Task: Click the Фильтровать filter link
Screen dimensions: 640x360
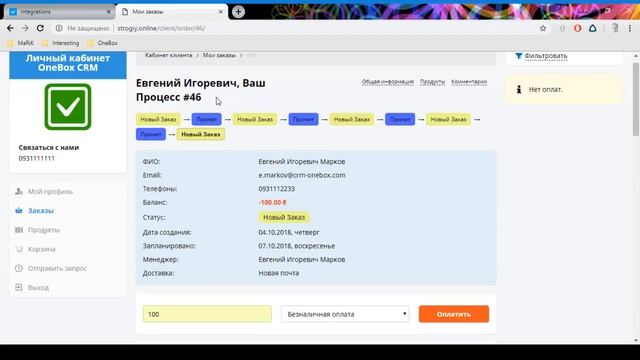Action: (x=546, y=56)
